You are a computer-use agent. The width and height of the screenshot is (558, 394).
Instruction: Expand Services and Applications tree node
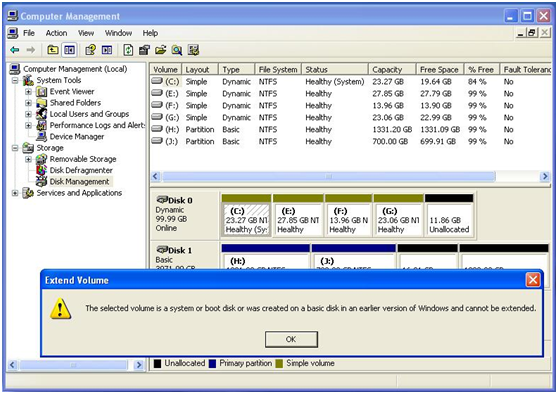(15, 193)
